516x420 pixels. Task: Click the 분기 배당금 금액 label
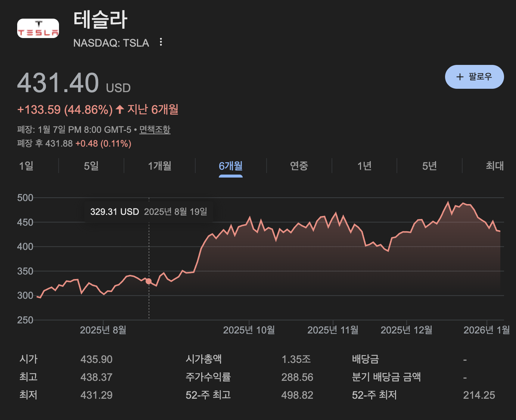[x=386, y=377]
